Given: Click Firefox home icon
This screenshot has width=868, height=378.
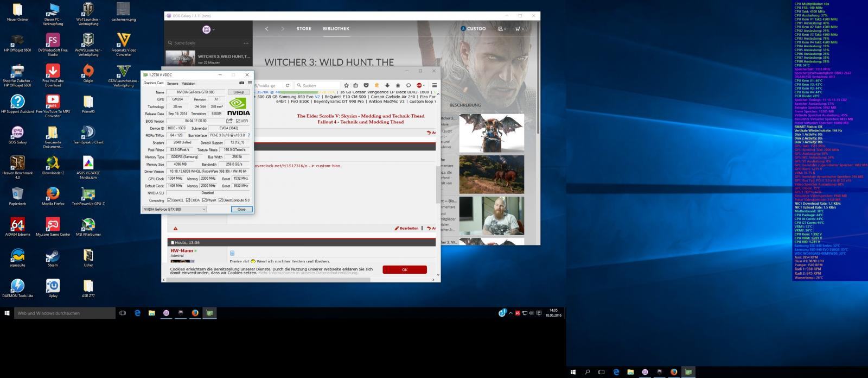Looking at the screenshot, I should click(398, 85).
